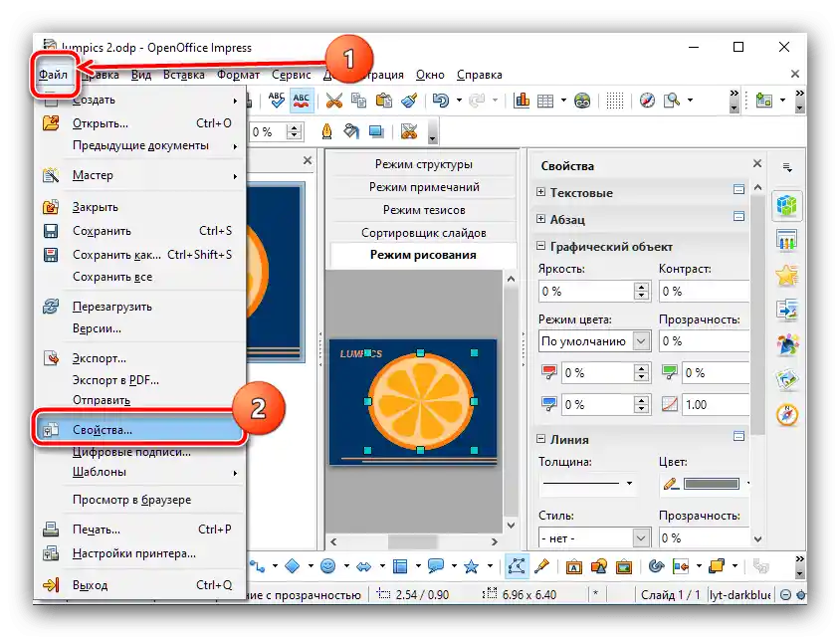Open the Undo history dropdown arrow

tap(459, 101)
